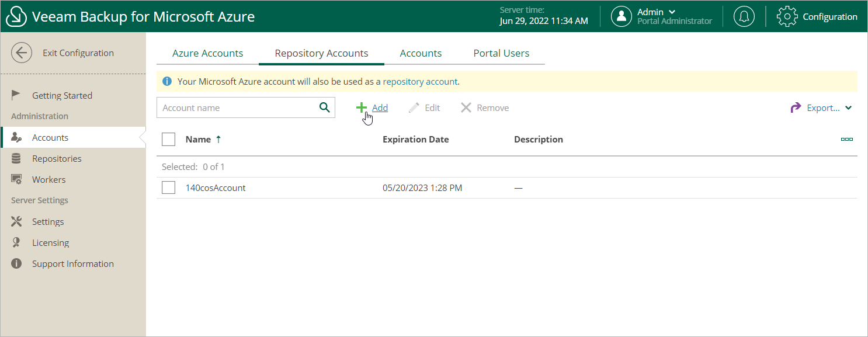
Task: Click the search magnifier icon
Action: coord(325,107)
